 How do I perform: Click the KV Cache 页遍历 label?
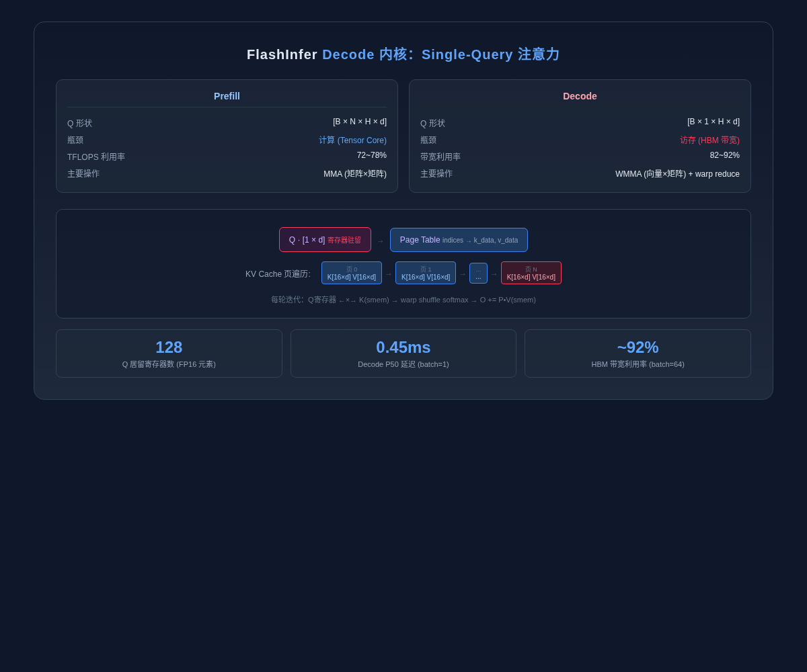coord(278,274)
